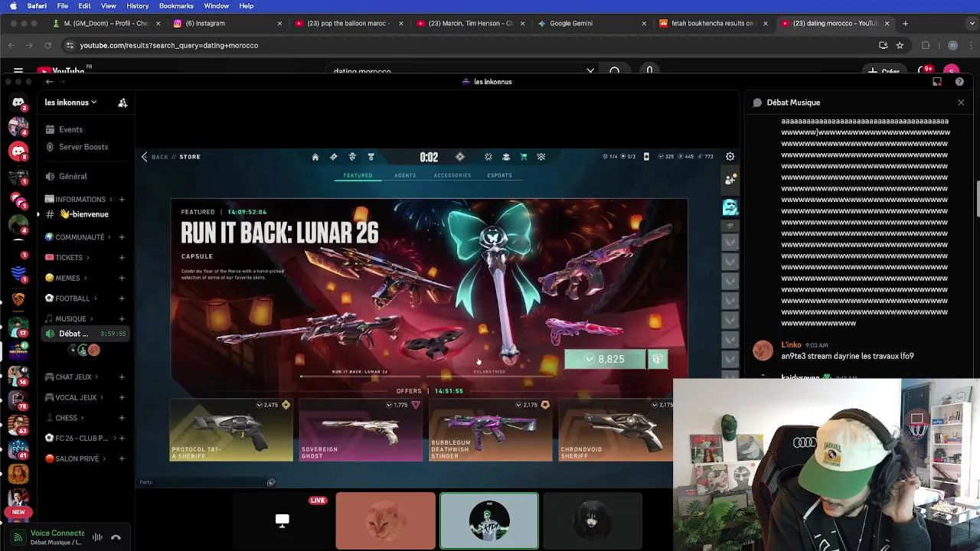
Task: Disconnect from voice with hang-up icon
Action: click(116, 537)
